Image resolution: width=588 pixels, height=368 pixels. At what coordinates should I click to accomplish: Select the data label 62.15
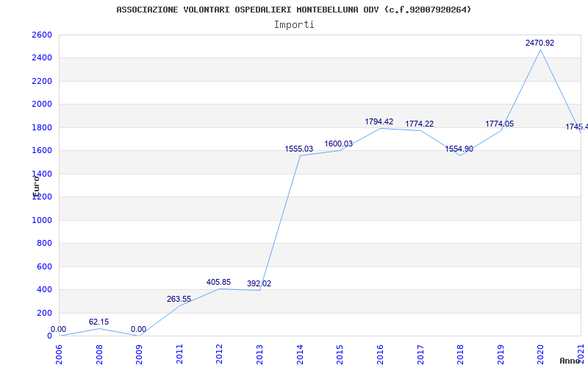click(x=98, y=322)
